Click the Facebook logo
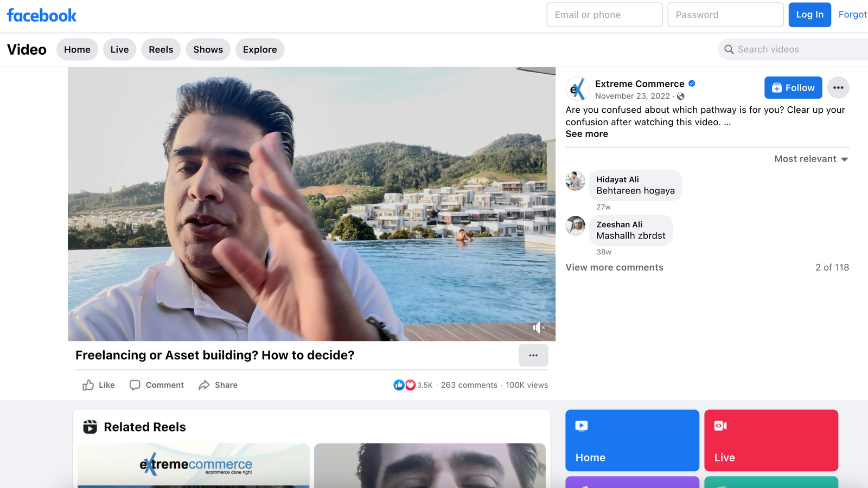The image size is (868, 488). click(42, 16)
